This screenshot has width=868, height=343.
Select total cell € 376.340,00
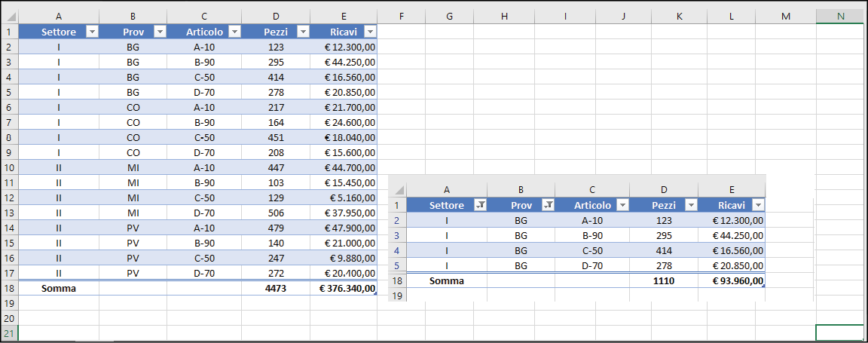(x=344, y=288)
